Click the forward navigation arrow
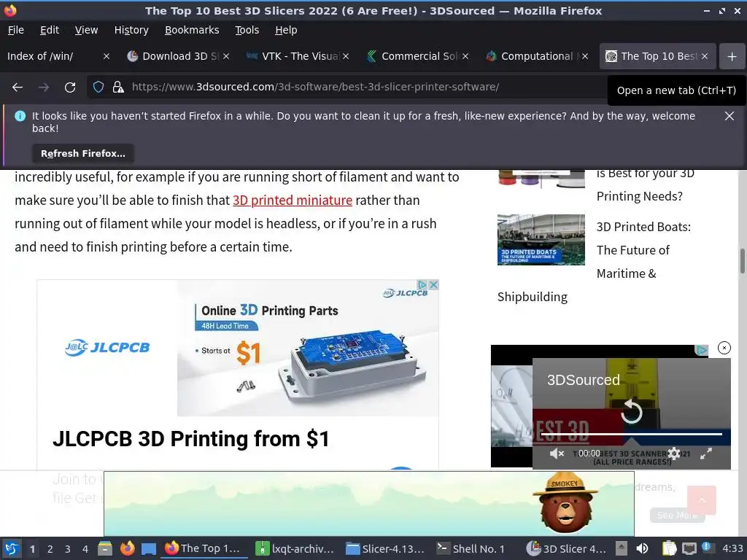The width and height of the screenshot is (747, 560). pyautogui.click(x=44, y=87)
